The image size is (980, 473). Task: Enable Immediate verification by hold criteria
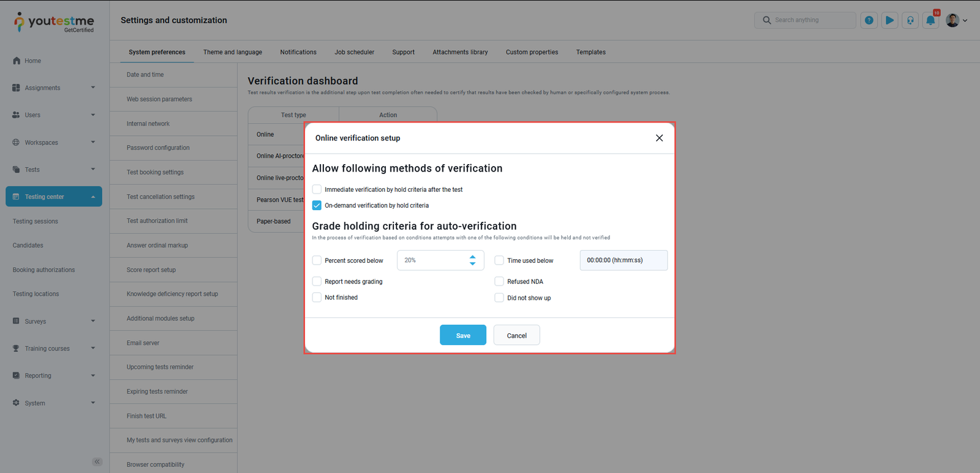click(x=317, y=189)
